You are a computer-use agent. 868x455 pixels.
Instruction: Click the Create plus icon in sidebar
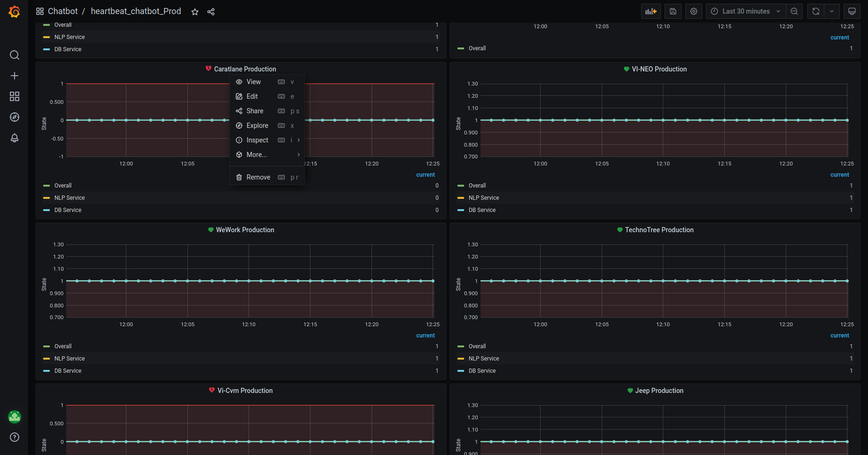click(15, 76)
